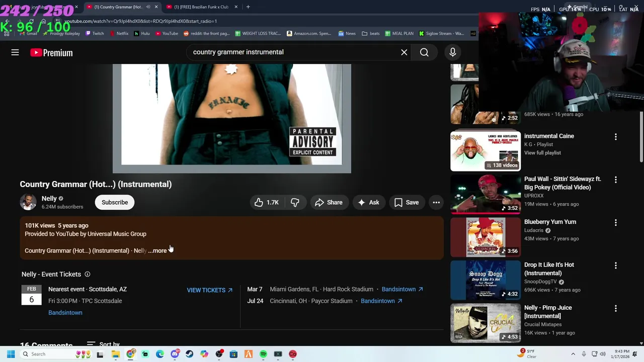Viewport: 644px width, 362px height.
Task: Open the Ludacris channel name
Action: point(534,230)
